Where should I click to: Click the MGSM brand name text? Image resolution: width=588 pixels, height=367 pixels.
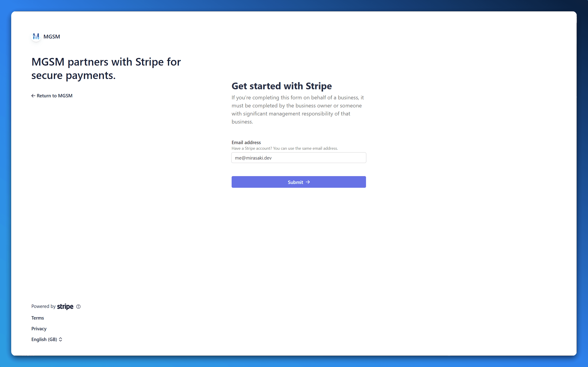point(52,37)
